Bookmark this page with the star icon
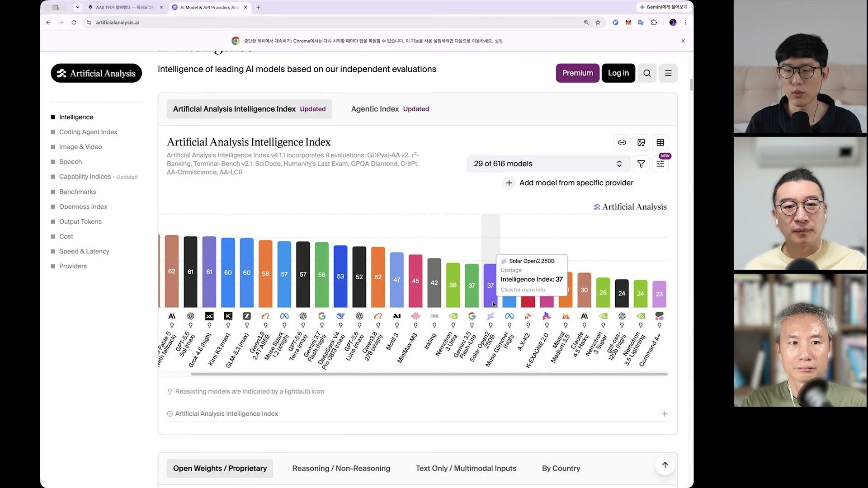This screenshot has width=868, height=488. point(598,22)
